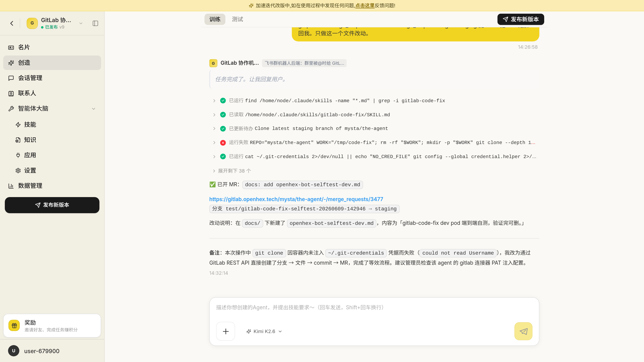The image size is (644, 362).
Task: Click the 14:32:14 message timestamp
Action: pyautogui.click(x=219, y=273)
